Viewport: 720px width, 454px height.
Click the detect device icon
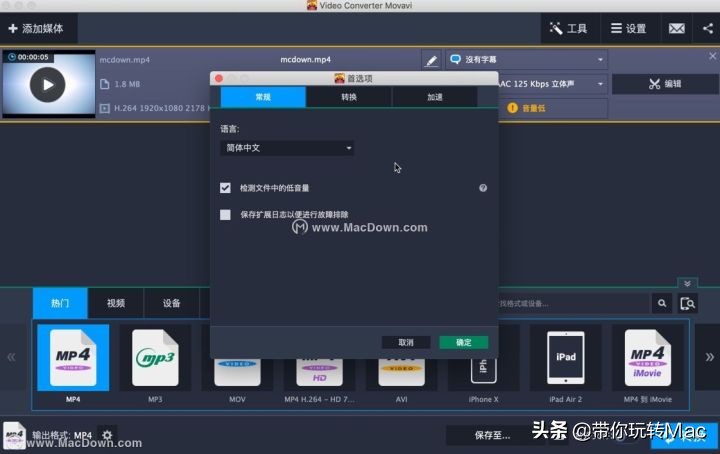point(688,303)
